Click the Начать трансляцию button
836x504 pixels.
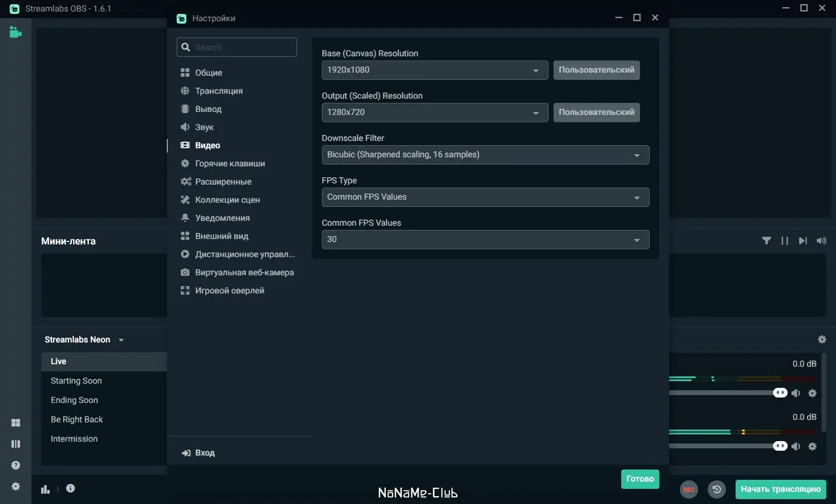(x=781, y=489)
